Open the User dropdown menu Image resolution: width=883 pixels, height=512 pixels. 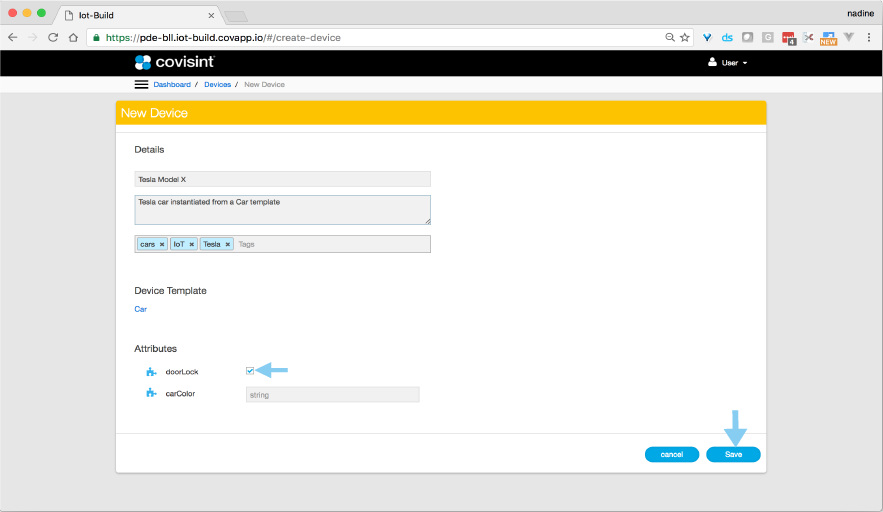coord(728,62)
